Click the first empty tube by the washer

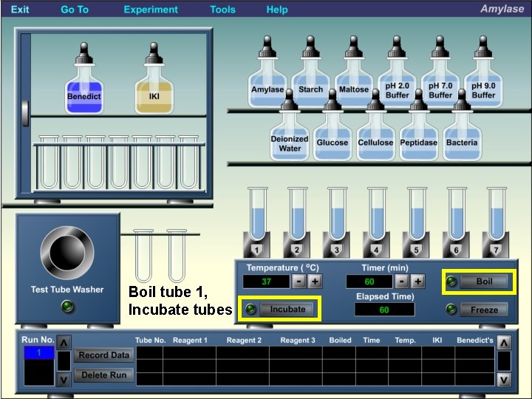[x=143, y=256]
